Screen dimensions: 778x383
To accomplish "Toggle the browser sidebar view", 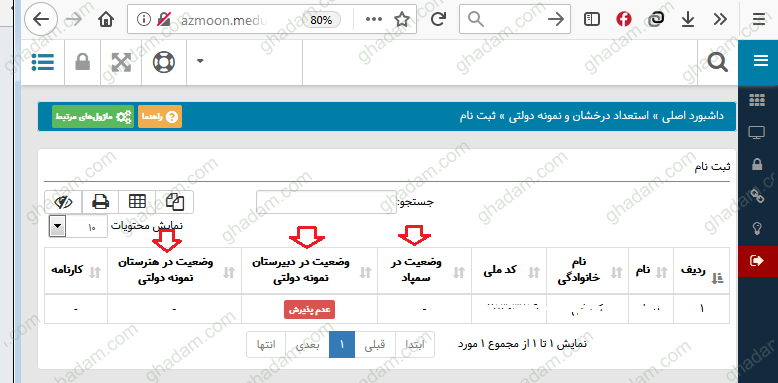I will pos(592,19).
